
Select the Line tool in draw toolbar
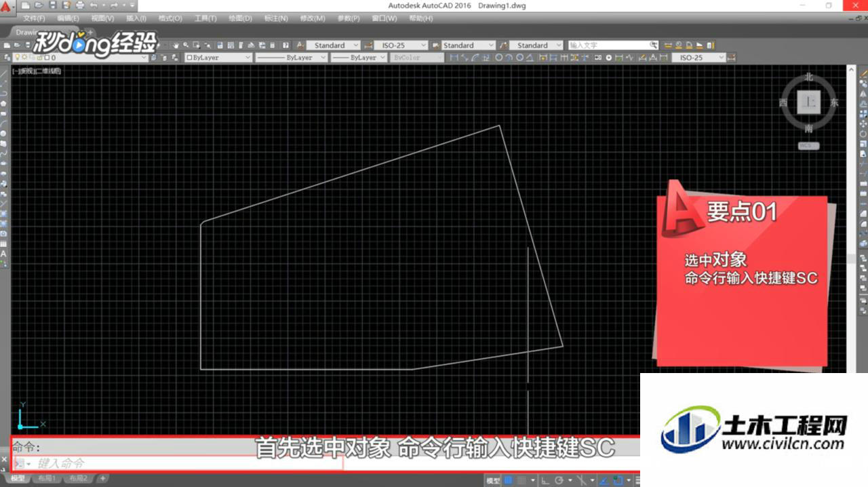4,73
